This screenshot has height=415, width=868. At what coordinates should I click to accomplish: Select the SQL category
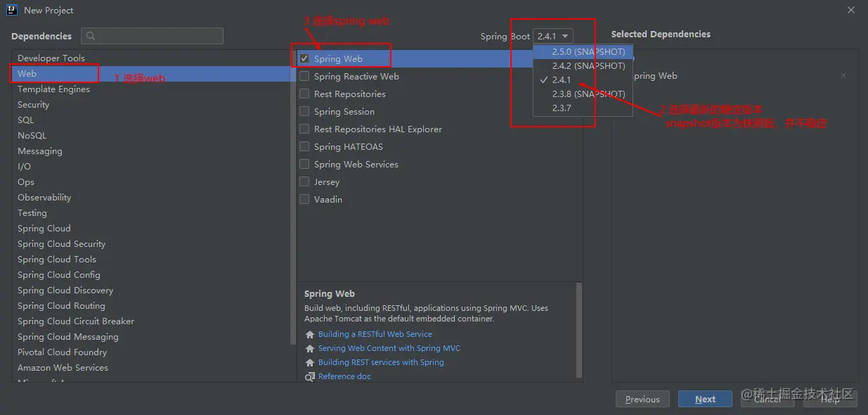(152, 120)
